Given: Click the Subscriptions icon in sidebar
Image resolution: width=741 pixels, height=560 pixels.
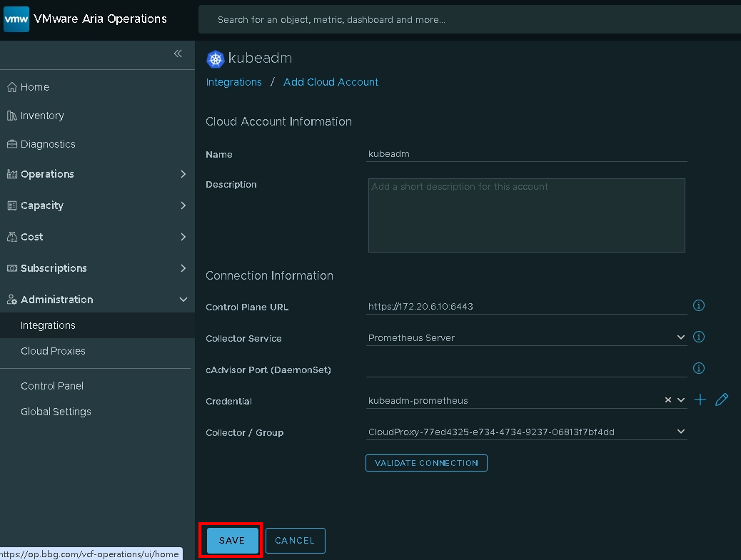Looking at the screenshot, I should pos(12,268).
